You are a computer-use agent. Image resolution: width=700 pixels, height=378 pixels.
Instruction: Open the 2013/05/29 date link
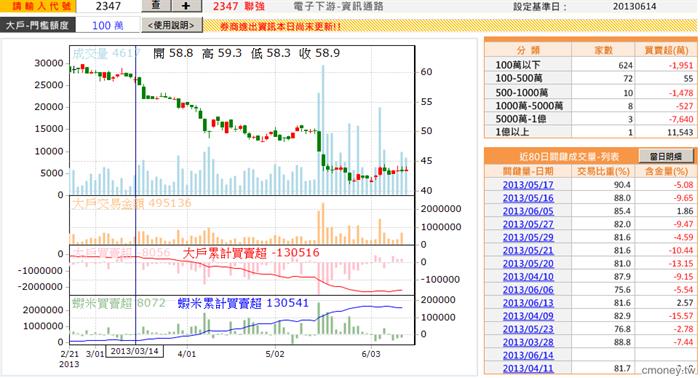(x=528, y=237)
